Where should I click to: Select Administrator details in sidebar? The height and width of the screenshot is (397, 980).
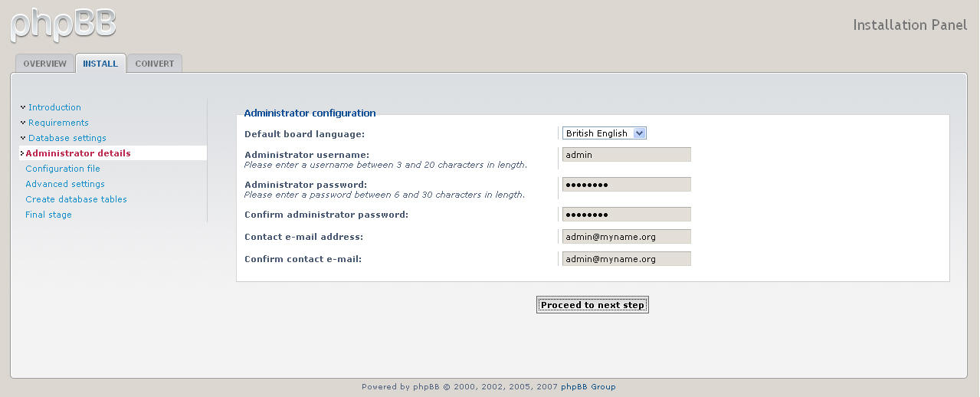click(x=78, y=153)
